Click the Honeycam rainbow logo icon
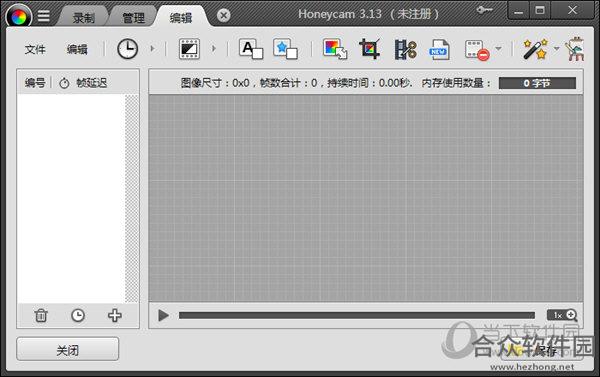 (18, 17)
